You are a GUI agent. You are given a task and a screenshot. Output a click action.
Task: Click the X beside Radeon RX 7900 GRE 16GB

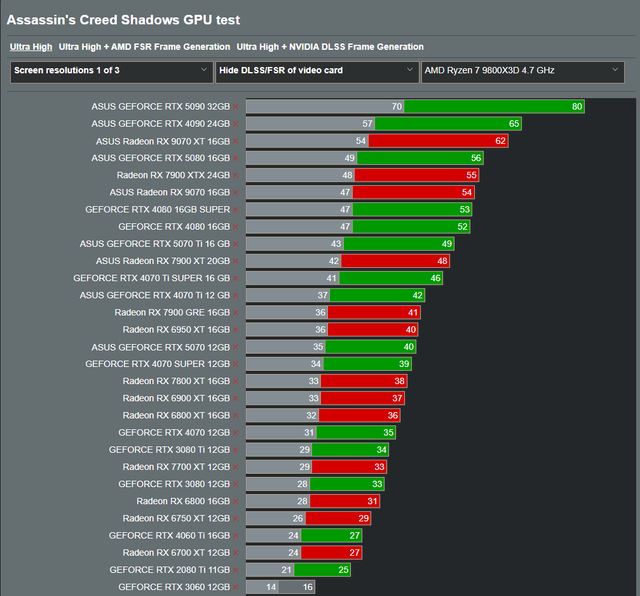[236, 313]
